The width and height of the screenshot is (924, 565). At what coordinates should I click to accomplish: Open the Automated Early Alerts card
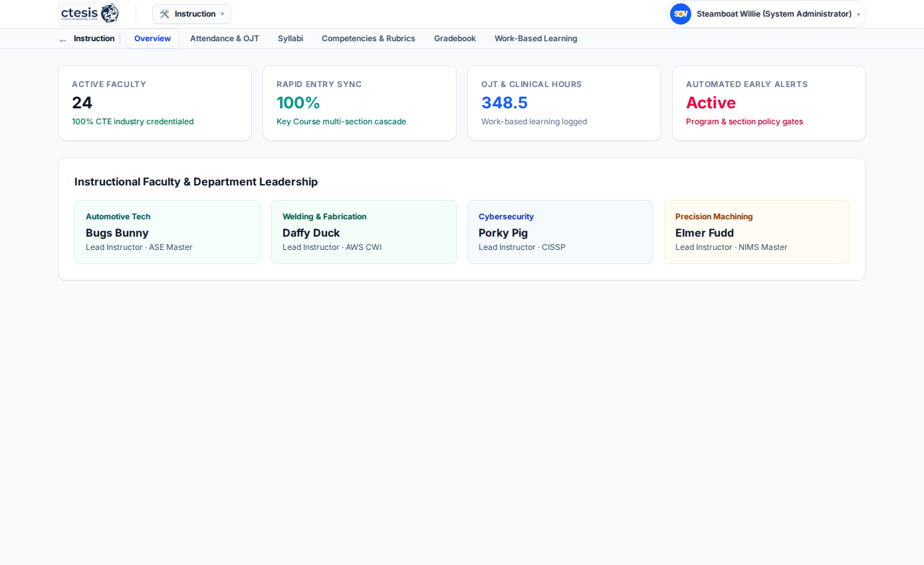[x=769, y=103]
